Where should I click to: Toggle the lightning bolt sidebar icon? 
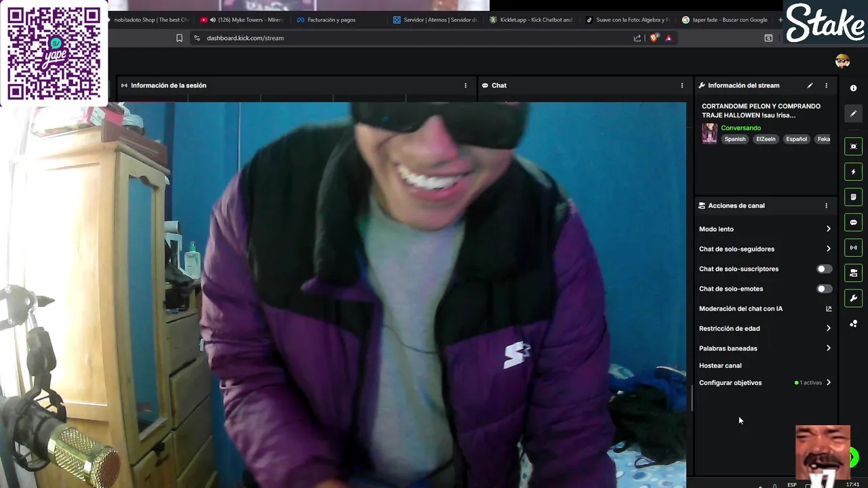853,172
